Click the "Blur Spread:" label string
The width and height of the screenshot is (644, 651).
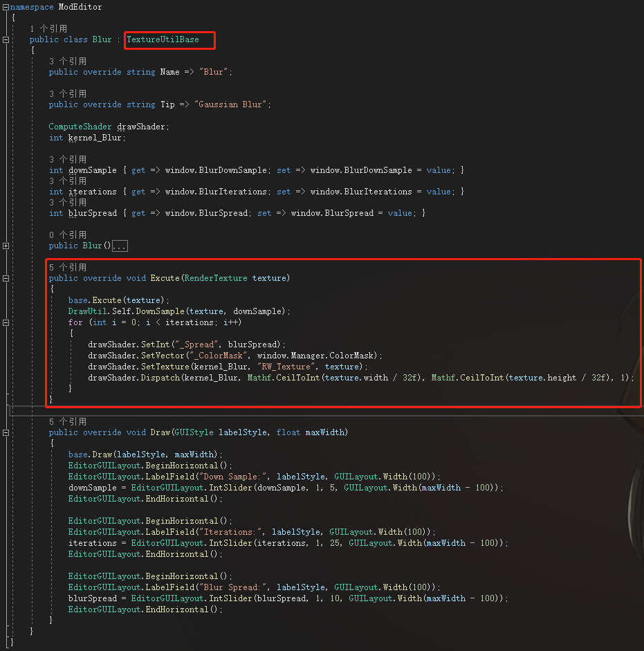(x=233, y=587)
